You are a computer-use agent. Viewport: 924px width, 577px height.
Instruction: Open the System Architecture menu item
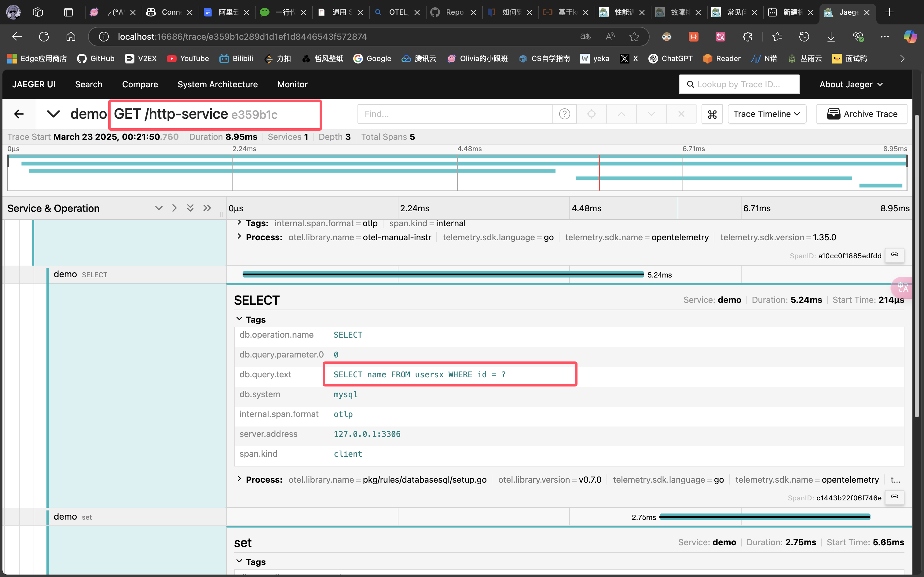click(217, 84)
